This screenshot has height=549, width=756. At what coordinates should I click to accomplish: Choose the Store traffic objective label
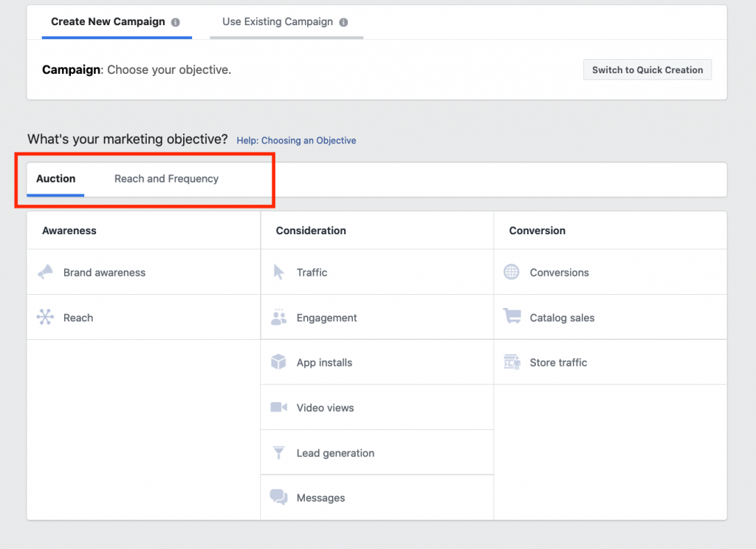(558, 363)
